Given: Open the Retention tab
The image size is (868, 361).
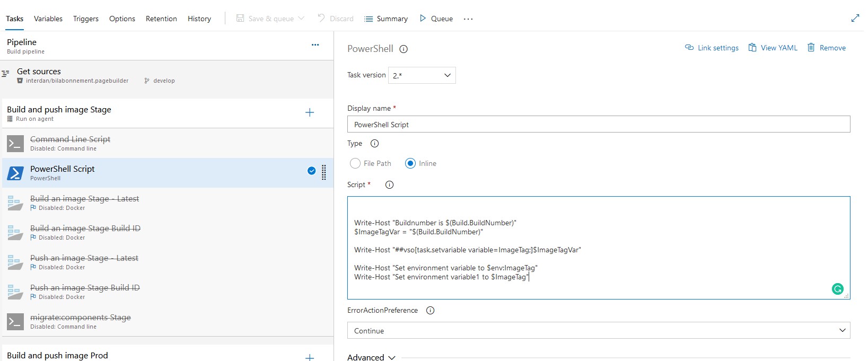Looking at the screenshot, I should 161,19.
